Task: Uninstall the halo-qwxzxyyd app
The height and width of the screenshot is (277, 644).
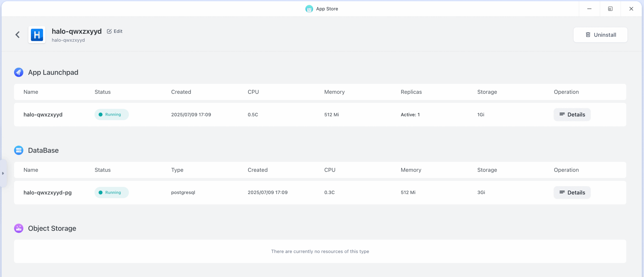Action: pyautogui.click(x=600, y=35)
